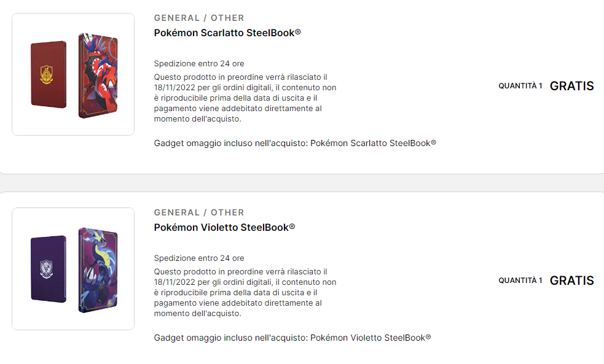Image resolution: width=604 pixels, height=364 pixels.
Task: Click the Violetto item's GRATIS price
Action: (571, 281)
